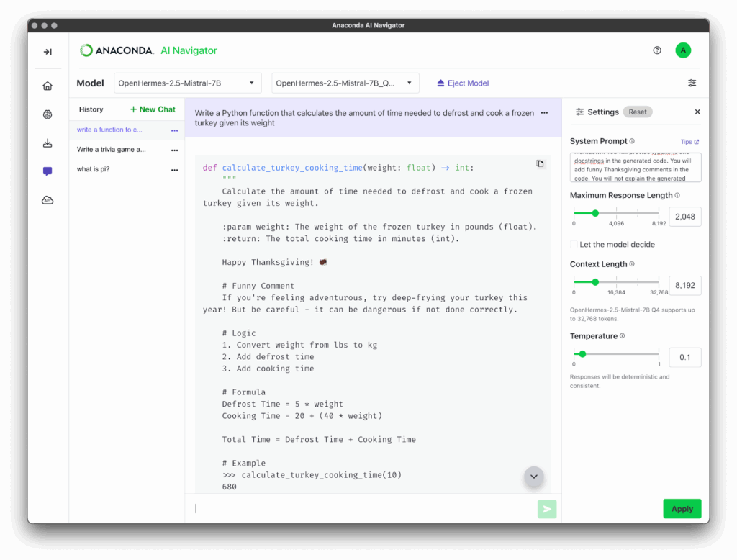Screen dimensions: 737x560
Task: Select 'Write a trivia game a...' chat
Action: [111, 150]
